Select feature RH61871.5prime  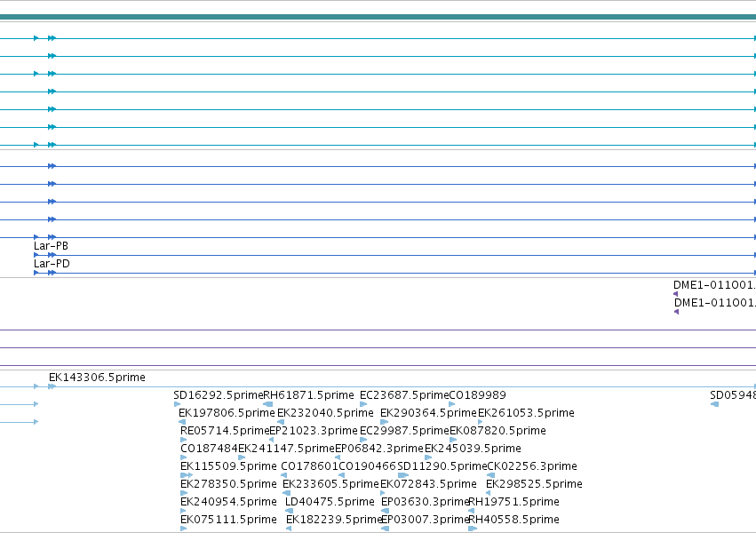coord(308,395)
